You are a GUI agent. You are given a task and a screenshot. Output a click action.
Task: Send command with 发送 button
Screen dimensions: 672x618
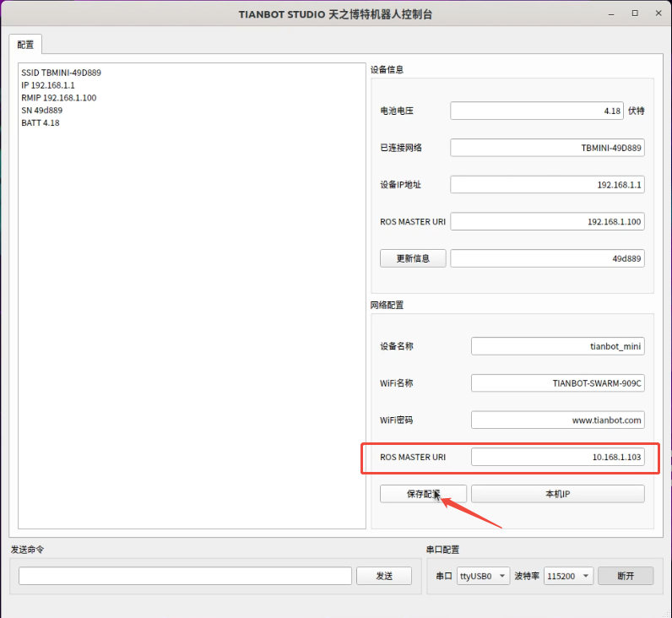click(384, 576)
